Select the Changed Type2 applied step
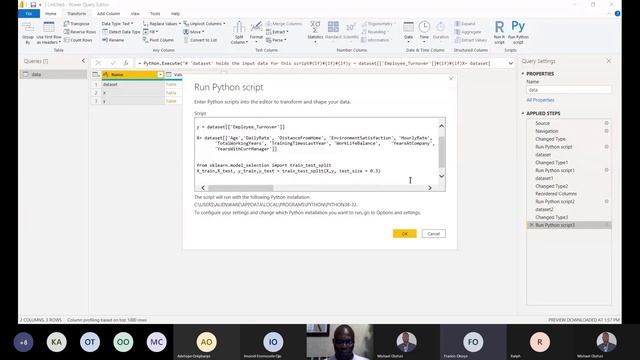640x360 pixels. [x=551, y=186]
